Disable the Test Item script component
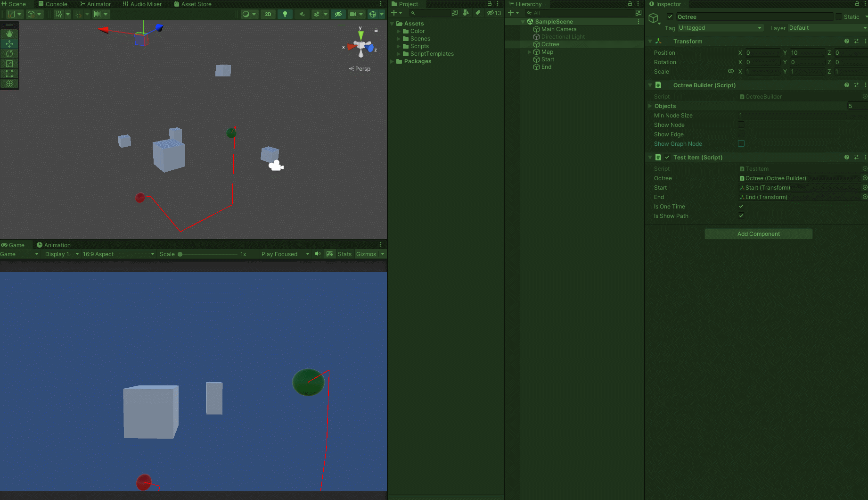Screen dimensions: 868x500 coord(667,157)
